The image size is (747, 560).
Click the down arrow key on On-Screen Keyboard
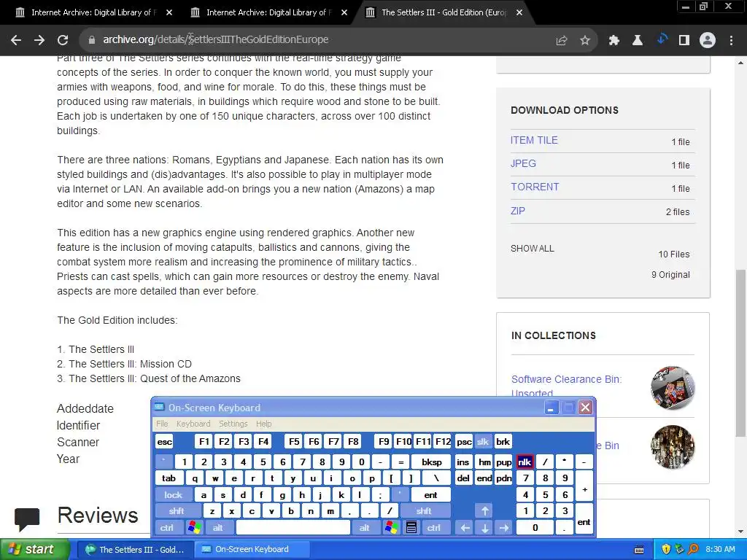tap(484, 528)
